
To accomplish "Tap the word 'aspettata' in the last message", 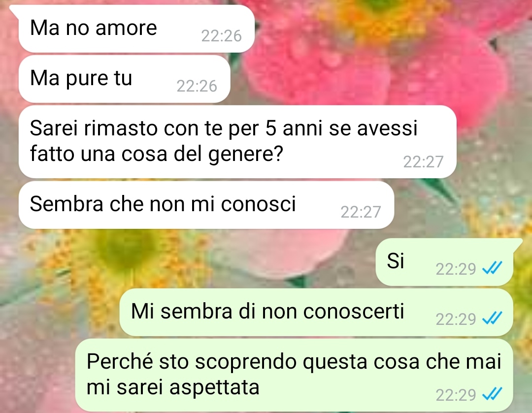I will (x=214, y=388).
